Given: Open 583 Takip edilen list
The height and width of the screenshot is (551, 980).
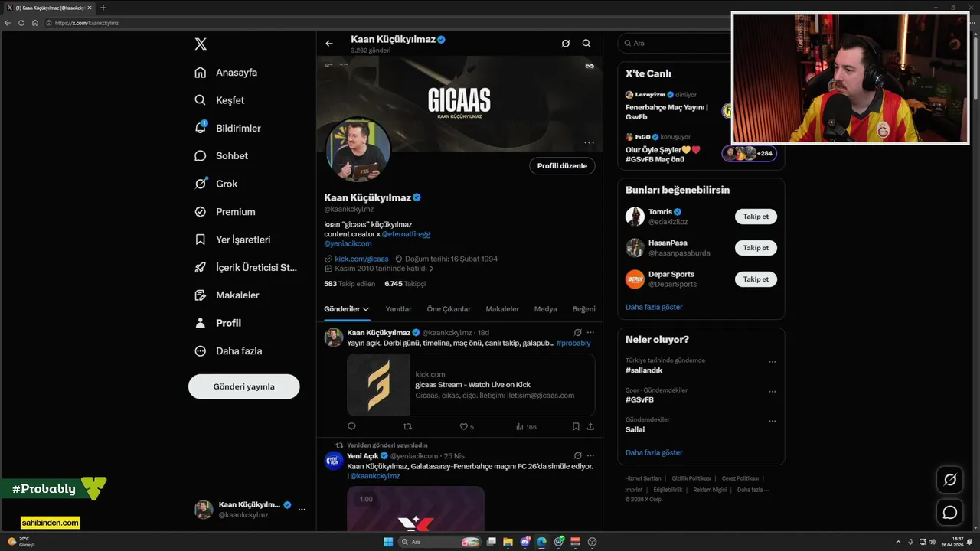Looking at the screenshot, I should click(x=350, y=283).
